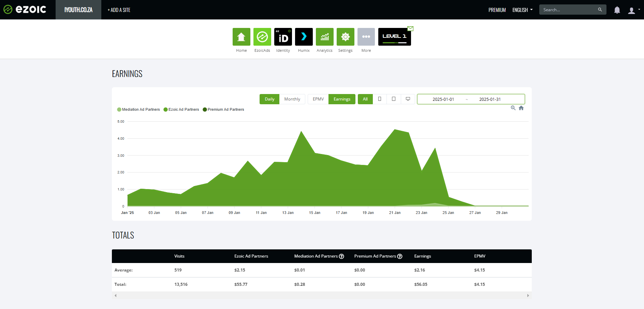Click the Visits column header
This screenshot has width=644, height=309.
tap(179, 256)
